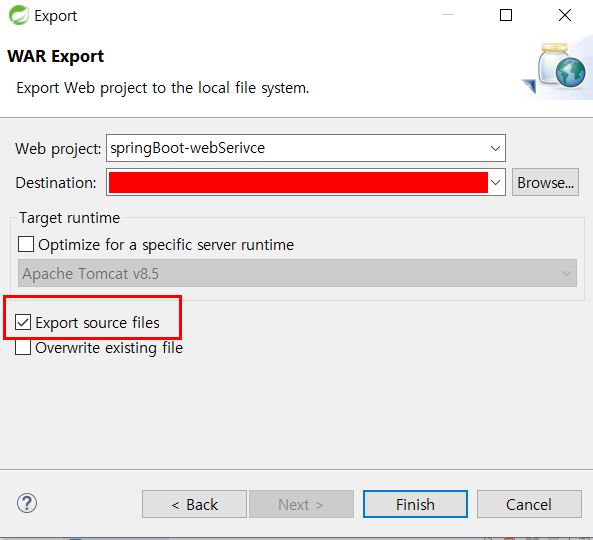This screenshot has width=593, height=540.
Task: Click Finish to export WAR
Action: (415, 504)
